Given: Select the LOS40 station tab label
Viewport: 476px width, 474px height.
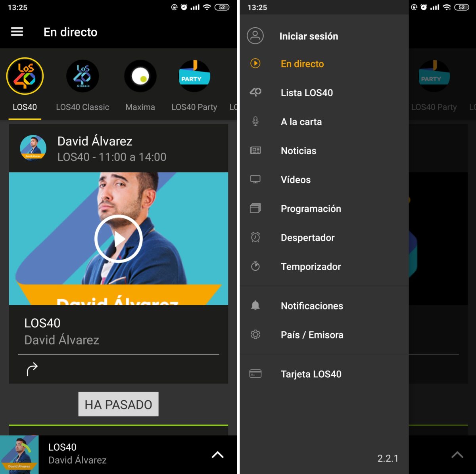Looking at the screenshot, I should point(25,107).
